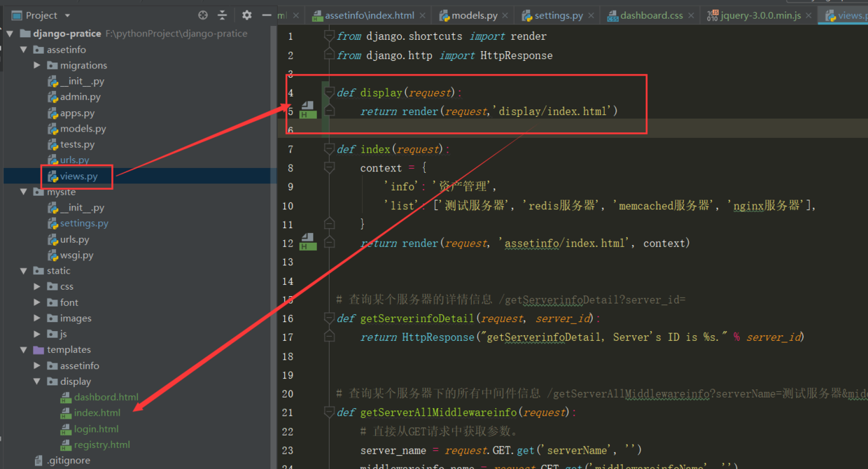
Task: Close the dashboard.css tab
Action: pyautogui.click(x=692, y=15)
